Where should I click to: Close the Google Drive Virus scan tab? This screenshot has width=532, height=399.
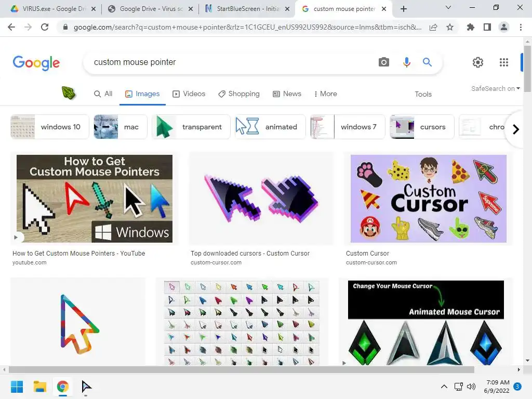pos(191,9)
